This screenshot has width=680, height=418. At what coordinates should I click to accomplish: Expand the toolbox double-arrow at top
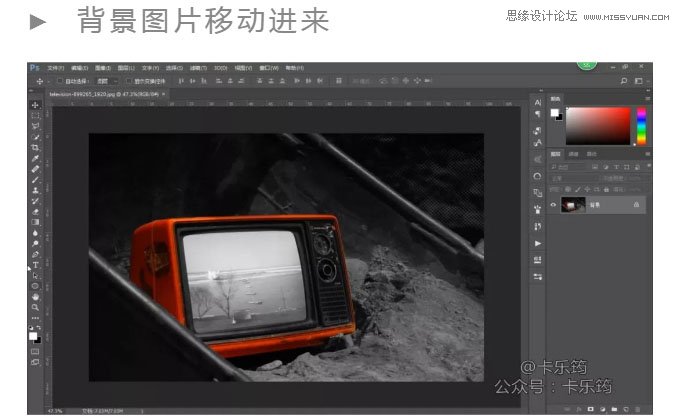[x=31, y=91]
